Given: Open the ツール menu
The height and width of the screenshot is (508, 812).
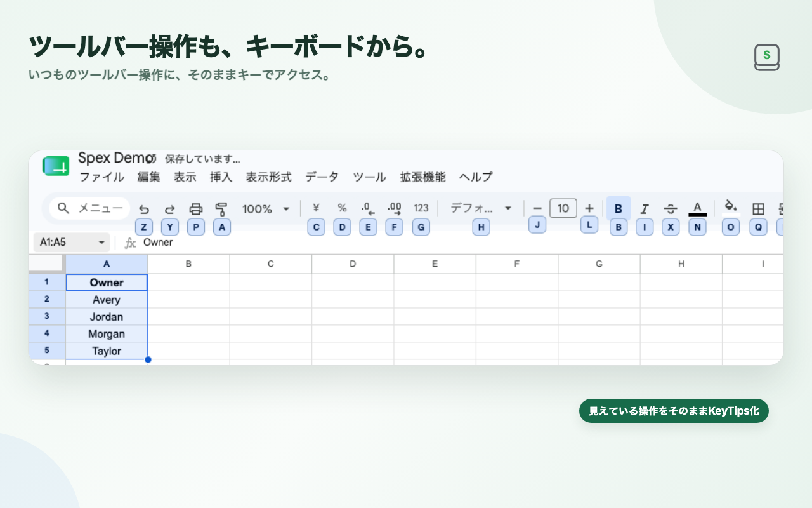Looking at the screenshot, I should (x=370, y=177).
